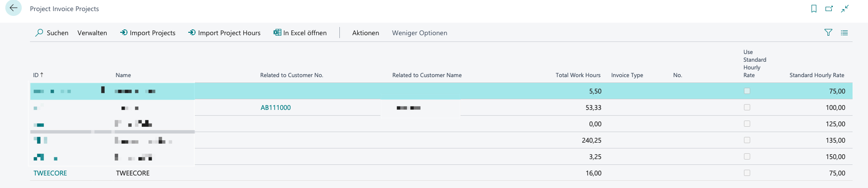Toggle standard rate checkbox in TWEECORE row
This screenshot has width=868, height=188.
(747, 173)
